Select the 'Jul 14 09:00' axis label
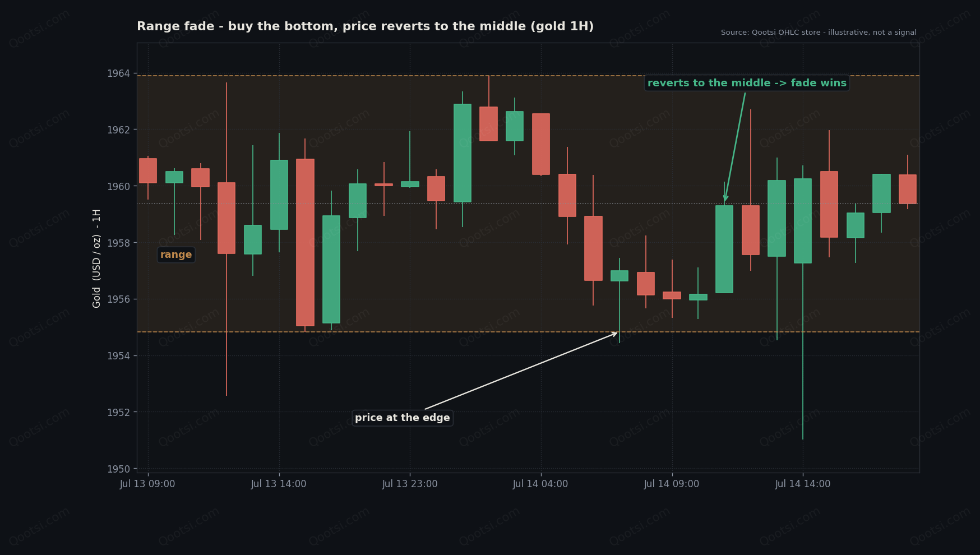980x555 pixels. [672, 484]
